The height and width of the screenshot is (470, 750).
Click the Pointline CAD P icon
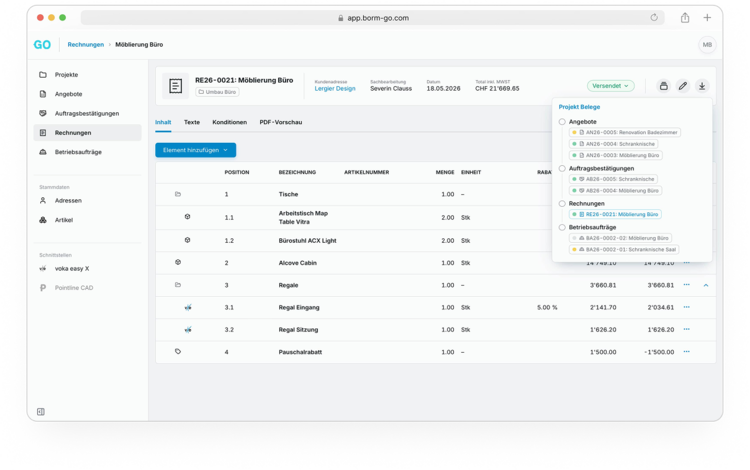tap(43, 288)
